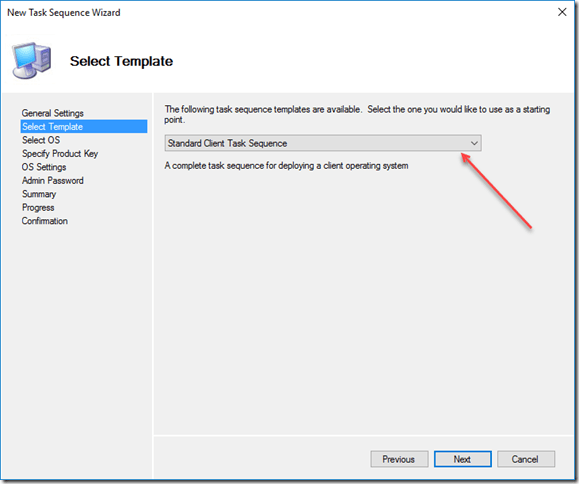Click the 'New Task Sequence Wizard' title text
The height and width of the screenshot is (484, 579).
64,13
